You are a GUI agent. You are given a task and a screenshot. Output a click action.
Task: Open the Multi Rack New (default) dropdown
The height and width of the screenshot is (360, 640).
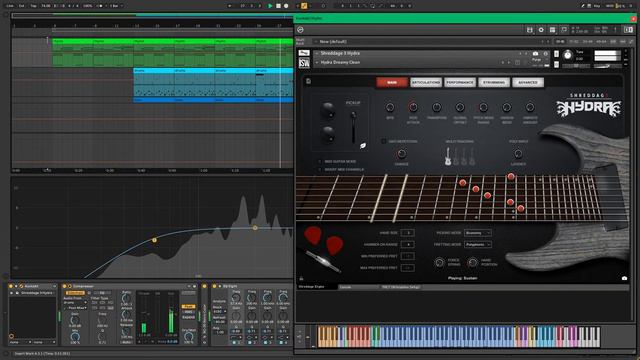431,42
